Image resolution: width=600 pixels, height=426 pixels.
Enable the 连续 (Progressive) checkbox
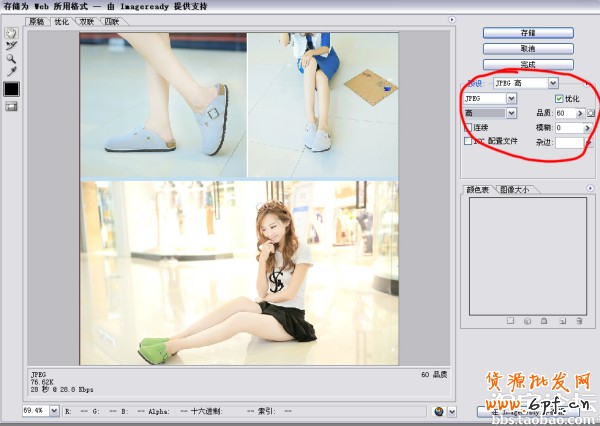[x=468, y=127]
